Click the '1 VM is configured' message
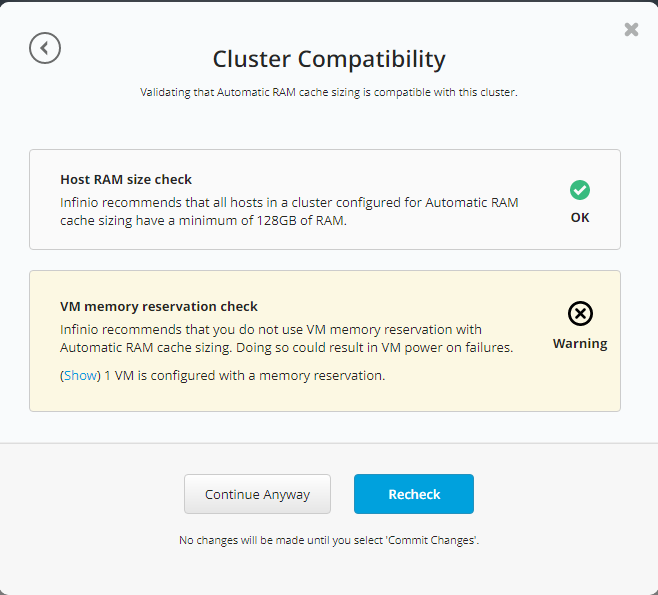Viewport: 658px width, 595px height. (244, 376)
